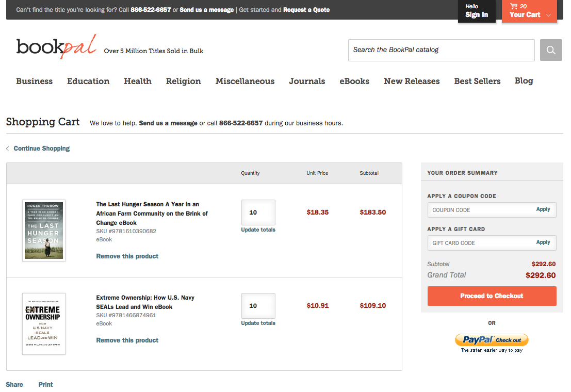The width and height of the screenshot is (571, 392).
Task: Click Request a Quote link
Action: [x=306, y=10]
